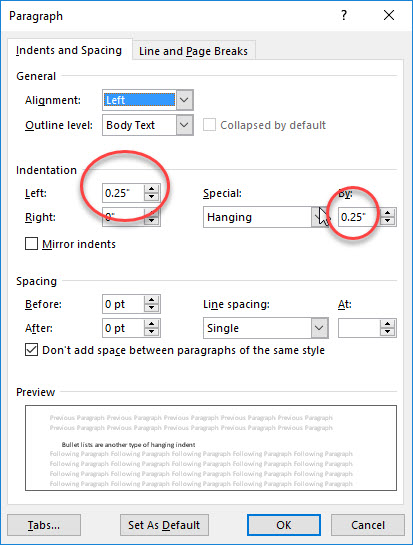Select the Outline level Body Text field
Screen dimensions: 413x545
[x=139, y=125]
